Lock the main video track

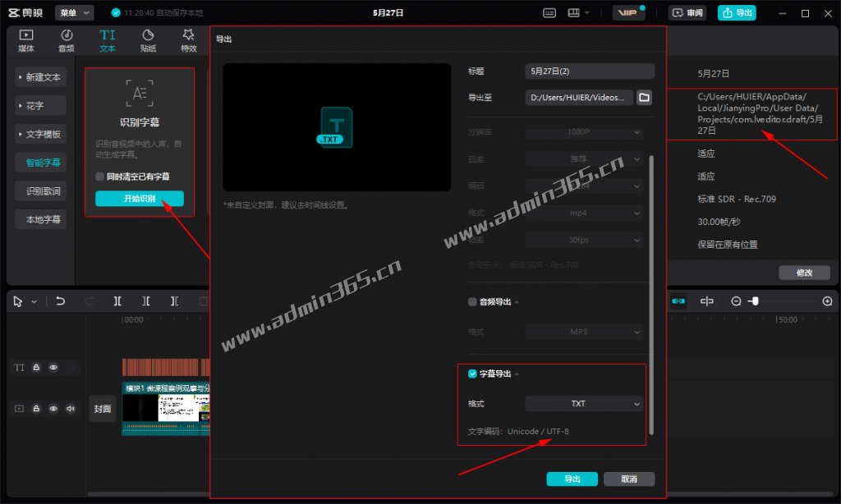[x=36, y=409]
